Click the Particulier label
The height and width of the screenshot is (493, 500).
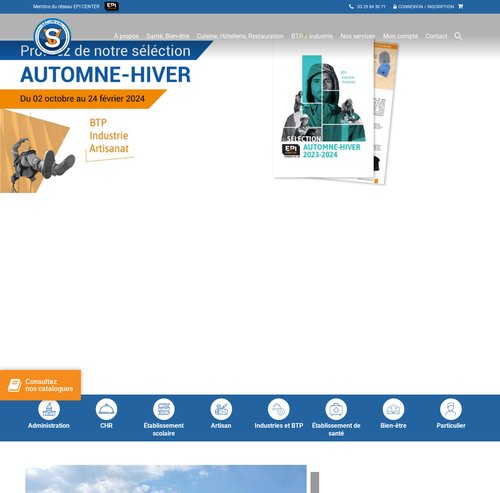(451, 425)
